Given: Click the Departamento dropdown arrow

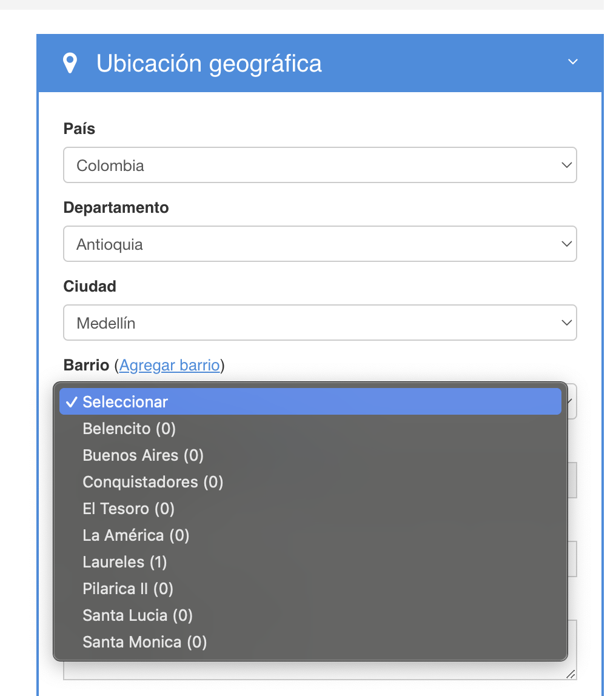Looking at the screenshot, I should (566, 243).
